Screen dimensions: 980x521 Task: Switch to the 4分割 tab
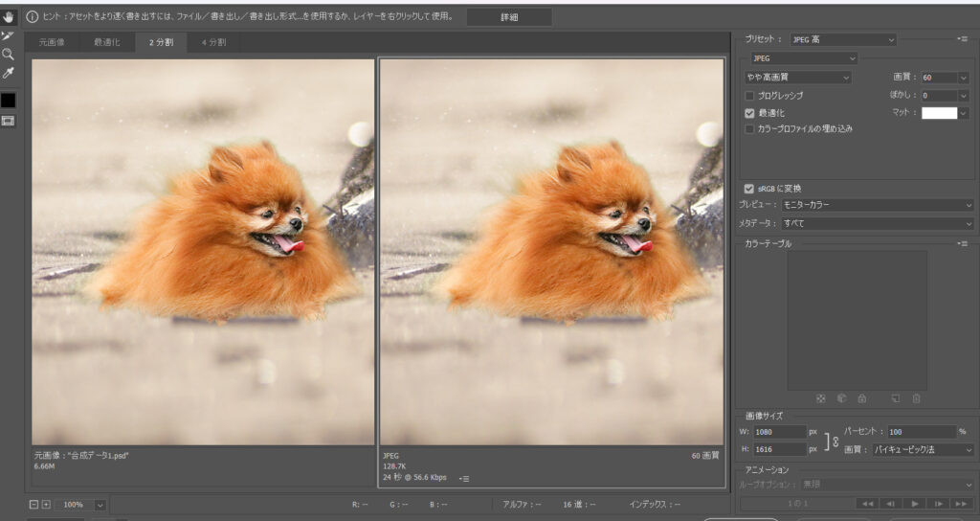212,42
